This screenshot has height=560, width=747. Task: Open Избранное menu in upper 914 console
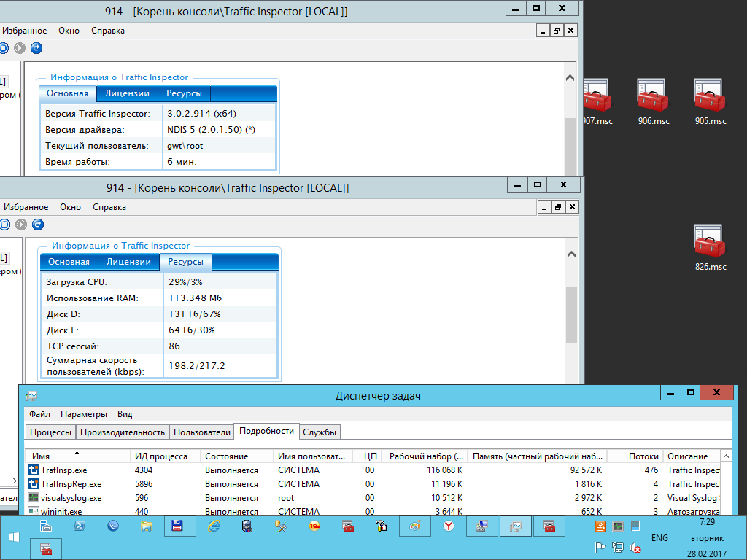24,31
